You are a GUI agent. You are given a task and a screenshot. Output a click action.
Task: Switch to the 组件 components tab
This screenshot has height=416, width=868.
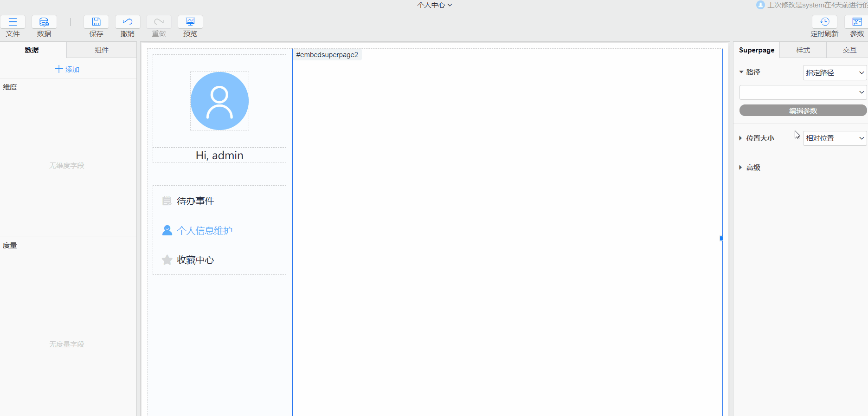(102, 50)
